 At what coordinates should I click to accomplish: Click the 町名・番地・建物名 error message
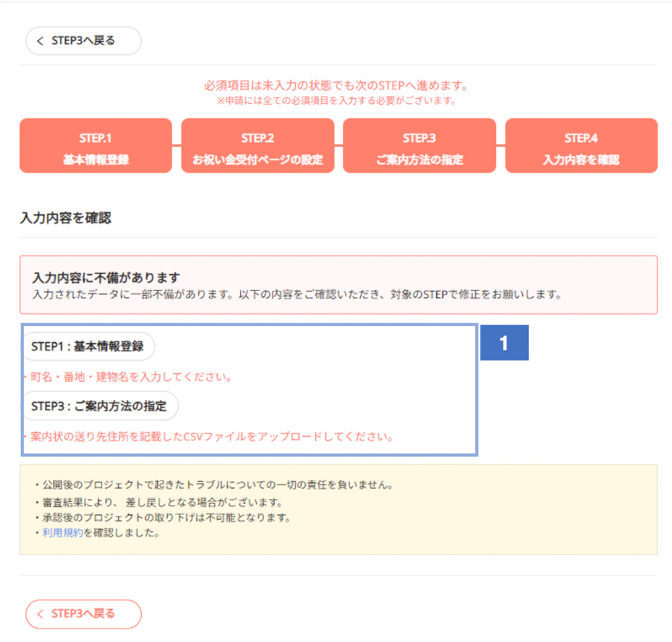[x=128, y=377]
